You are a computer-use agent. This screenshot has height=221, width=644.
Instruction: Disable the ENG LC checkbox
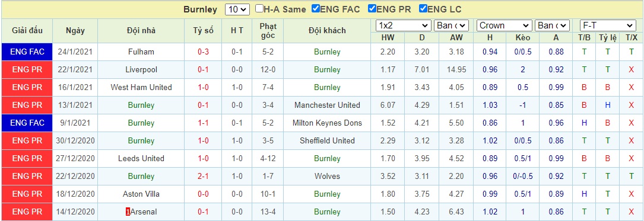pos(423,9)
